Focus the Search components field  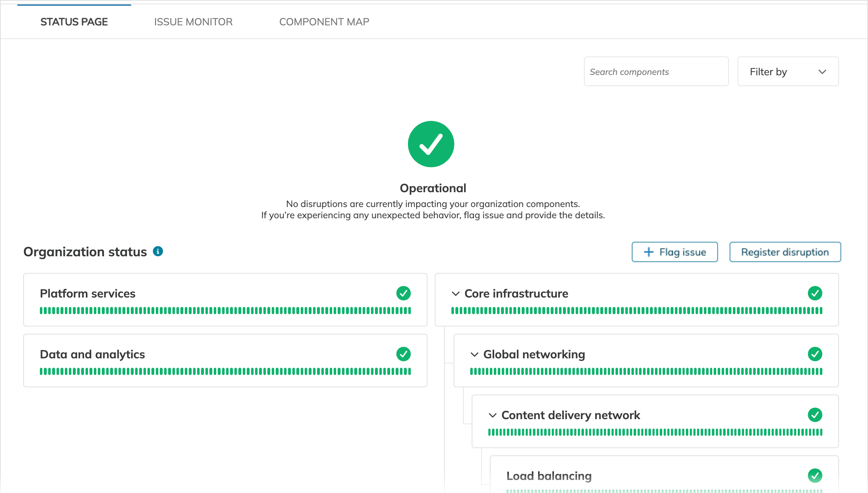[x=656, y=72]
